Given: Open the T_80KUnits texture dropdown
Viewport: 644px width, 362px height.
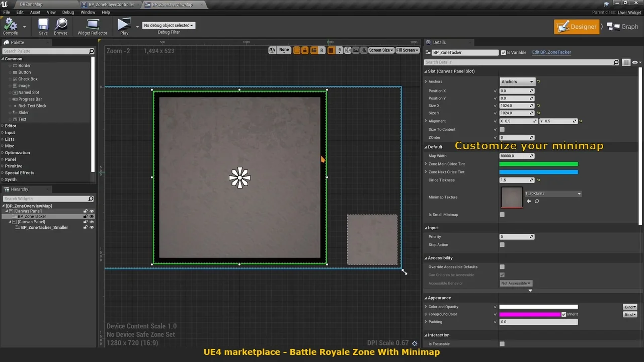Looking at the screenshot, I should click(x=553, y=194).
